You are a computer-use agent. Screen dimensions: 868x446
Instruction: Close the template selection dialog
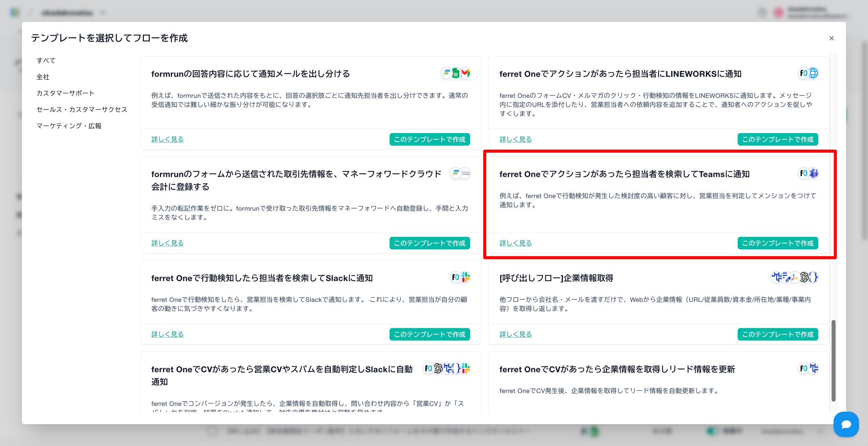[832, 38]
